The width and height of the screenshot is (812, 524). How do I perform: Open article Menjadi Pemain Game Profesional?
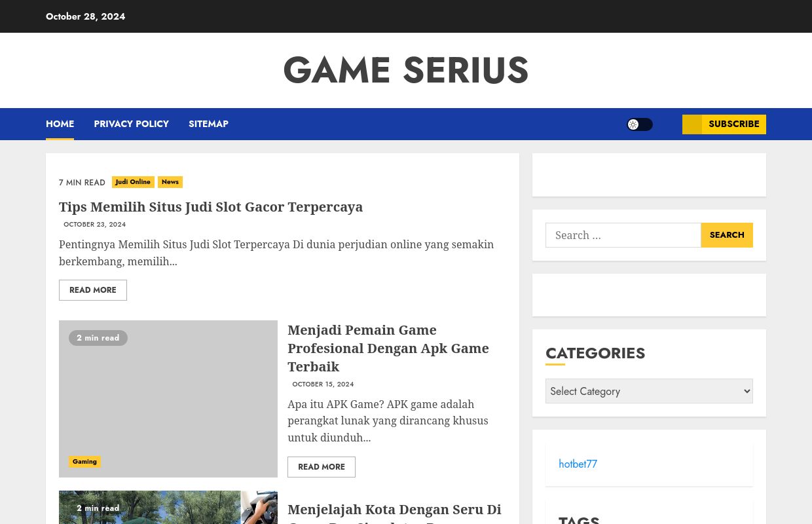point(388,348)
